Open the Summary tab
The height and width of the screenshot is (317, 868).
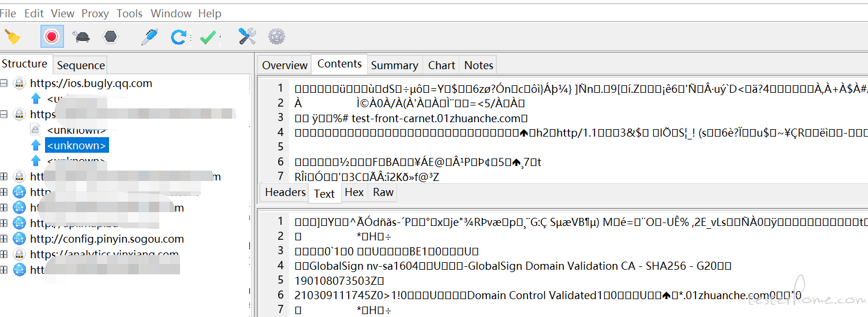pos(394,65)
